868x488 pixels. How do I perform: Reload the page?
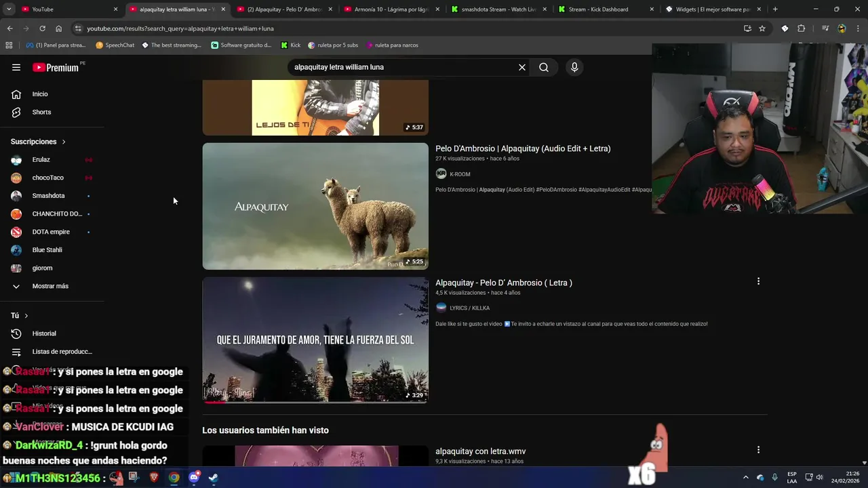pos(42,28)
